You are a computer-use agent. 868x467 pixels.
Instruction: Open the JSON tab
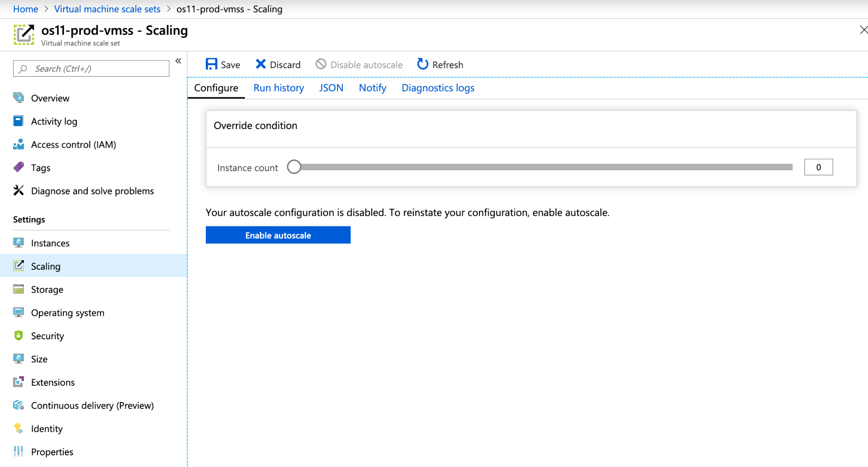point(331,88)
